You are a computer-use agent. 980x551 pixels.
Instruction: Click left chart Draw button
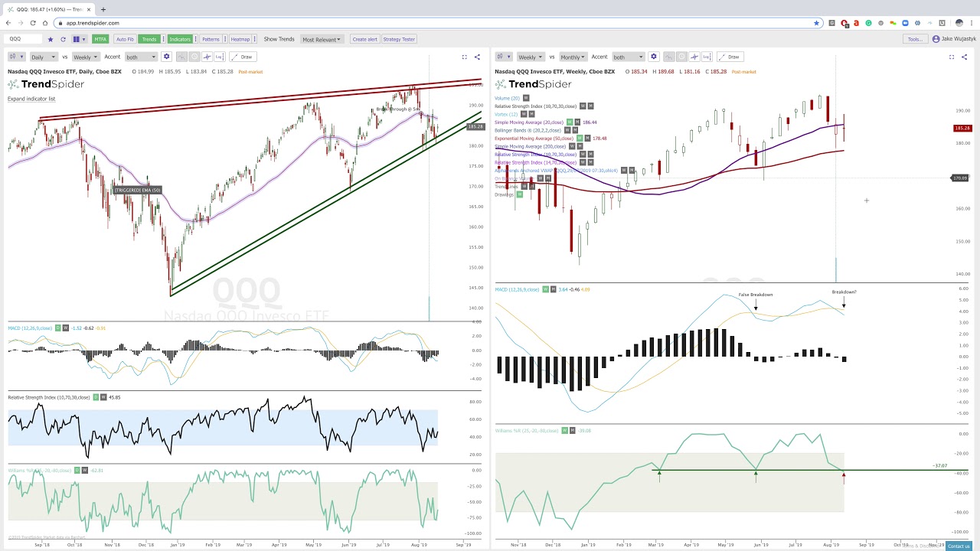(243, 57)
